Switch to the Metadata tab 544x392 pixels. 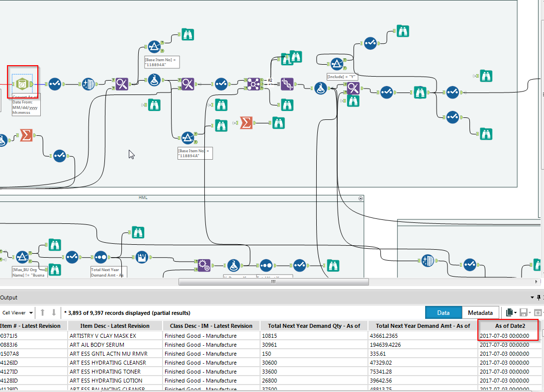click(480, 312)
